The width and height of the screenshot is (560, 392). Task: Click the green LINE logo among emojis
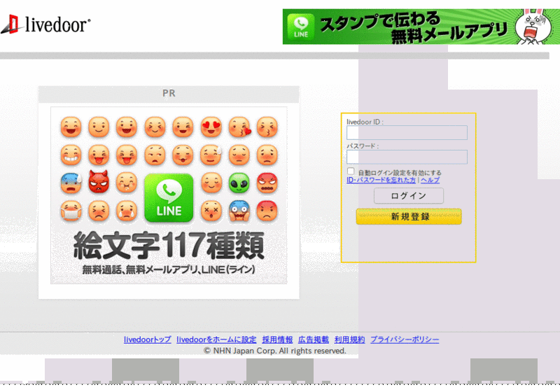(x=169, y=197)
